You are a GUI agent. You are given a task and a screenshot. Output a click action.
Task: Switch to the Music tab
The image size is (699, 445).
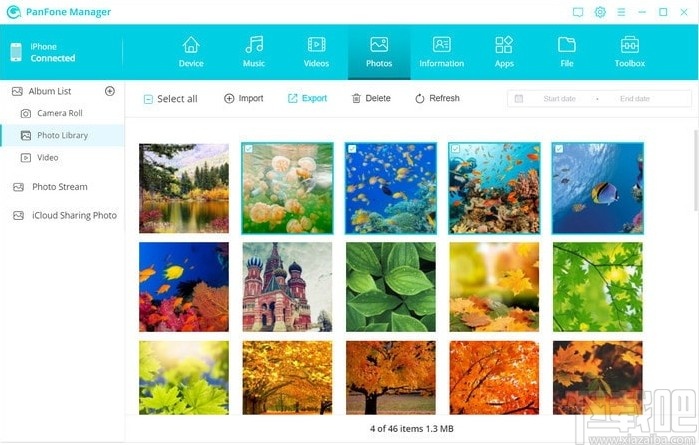click(x=254, y=52)
